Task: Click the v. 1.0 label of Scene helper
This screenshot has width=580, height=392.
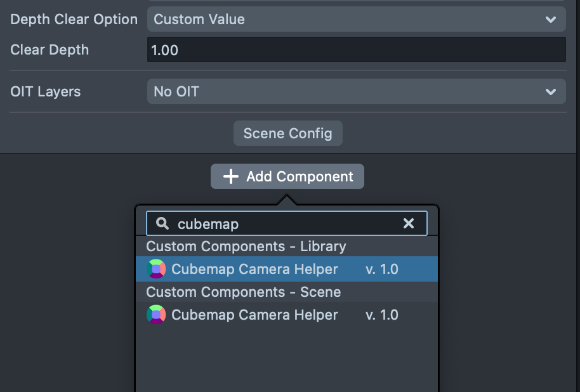Action: point(382,315)
